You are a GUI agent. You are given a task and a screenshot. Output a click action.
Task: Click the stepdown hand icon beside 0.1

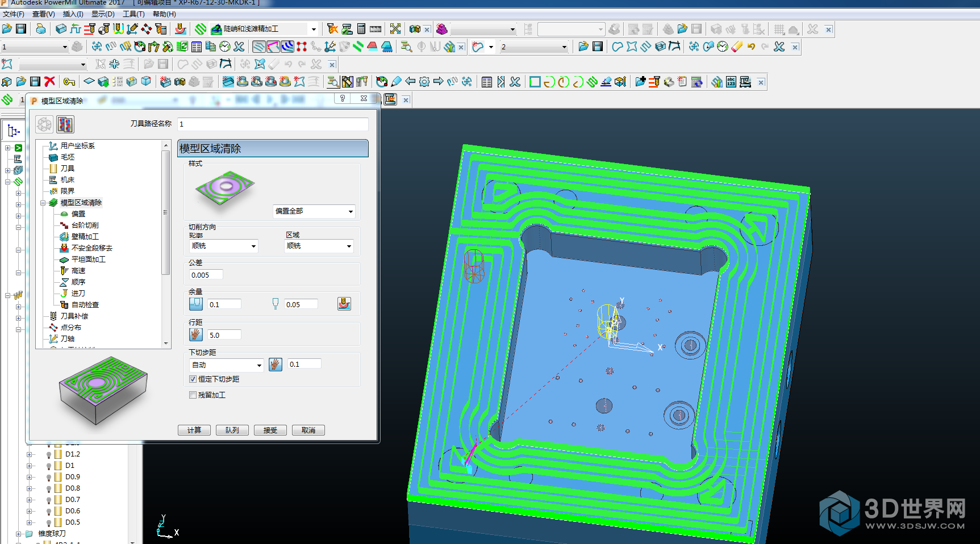(x=276, y=364)
